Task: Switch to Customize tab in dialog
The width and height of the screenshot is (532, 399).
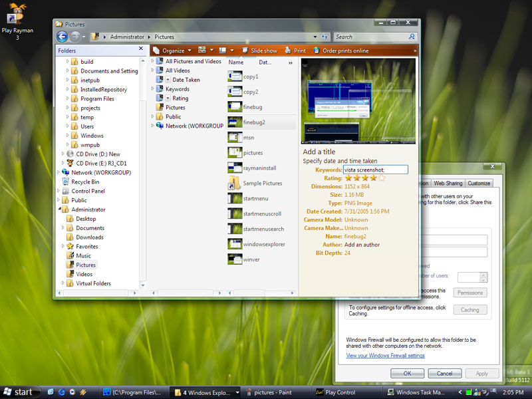Action: pyautogui.click(x=479, y=184)
